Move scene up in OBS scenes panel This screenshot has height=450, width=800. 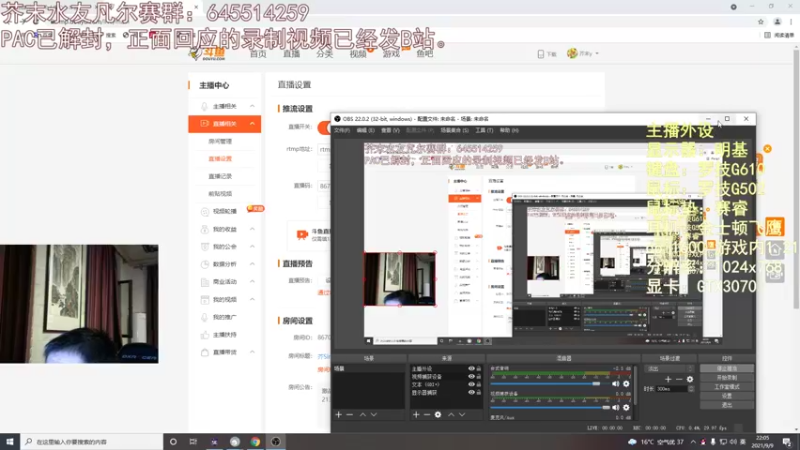click(x=363, y=415)
